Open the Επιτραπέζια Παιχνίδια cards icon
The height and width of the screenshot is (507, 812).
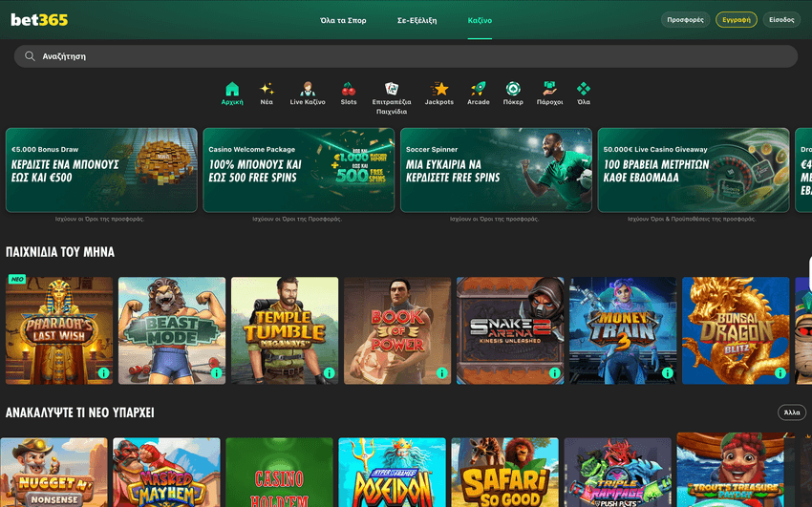tap(392, 89)
